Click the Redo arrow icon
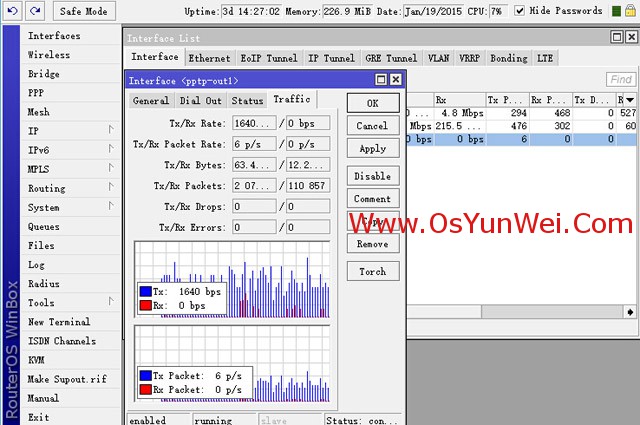The height and width of the screenshot is (425, 640). point(35,11)
